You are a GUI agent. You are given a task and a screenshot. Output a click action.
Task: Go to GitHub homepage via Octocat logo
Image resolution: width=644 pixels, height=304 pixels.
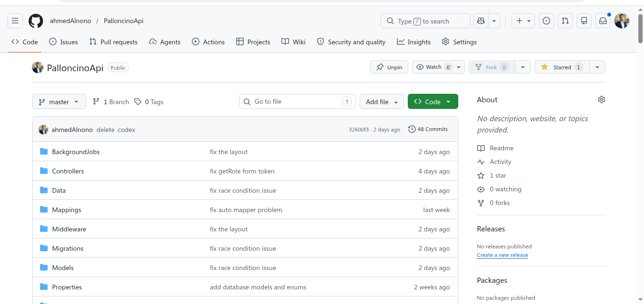click(36, 21)
